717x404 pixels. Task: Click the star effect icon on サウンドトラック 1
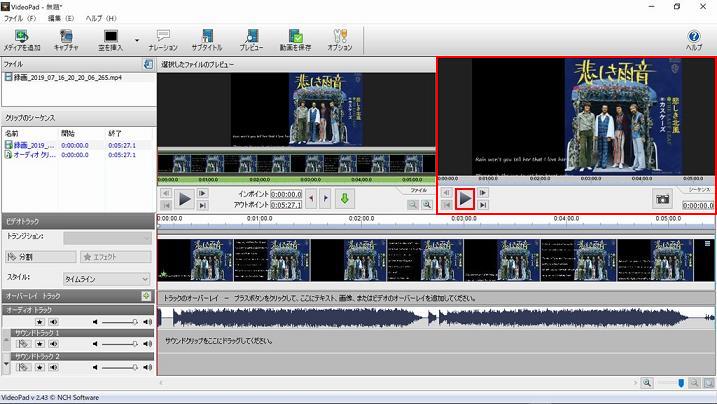point(40,344)
